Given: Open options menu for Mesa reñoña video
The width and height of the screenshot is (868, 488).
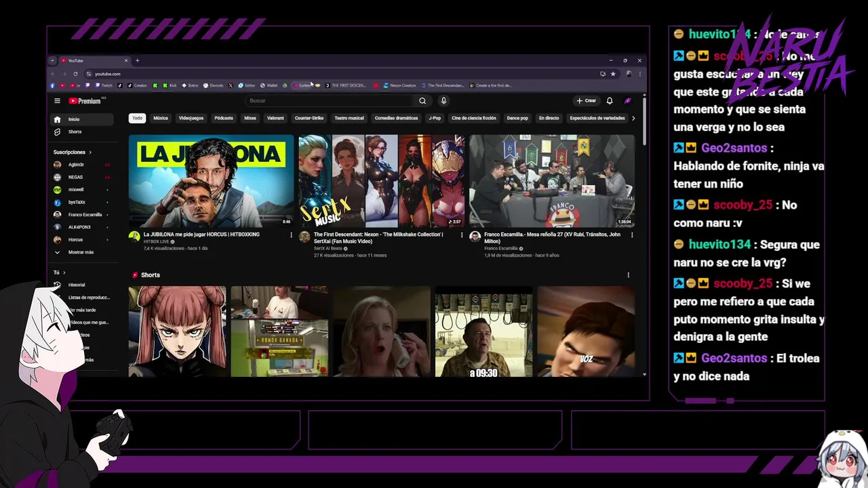Looking at the screenshot, I should (632, 235).
